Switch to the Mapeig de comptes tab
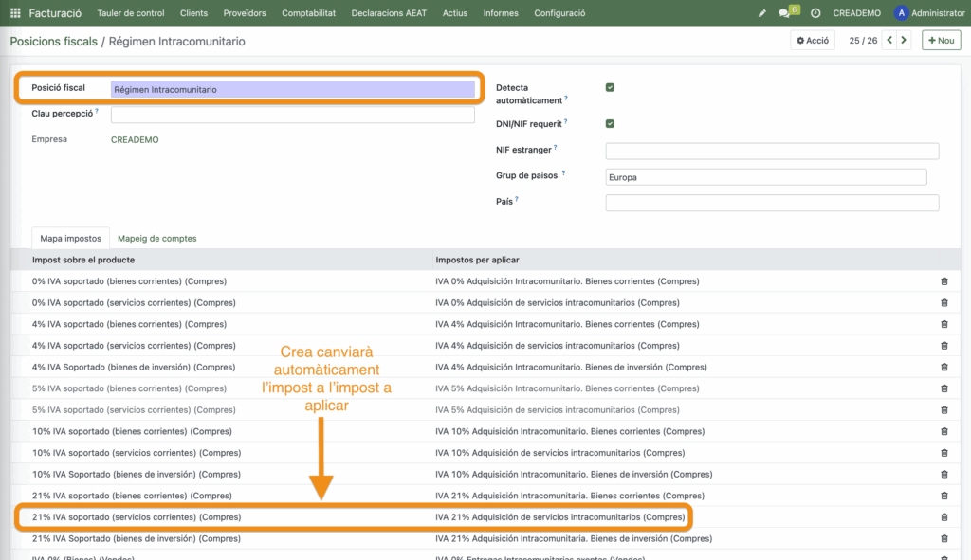Screen dimensions: 971x560 tap(158, 239)
